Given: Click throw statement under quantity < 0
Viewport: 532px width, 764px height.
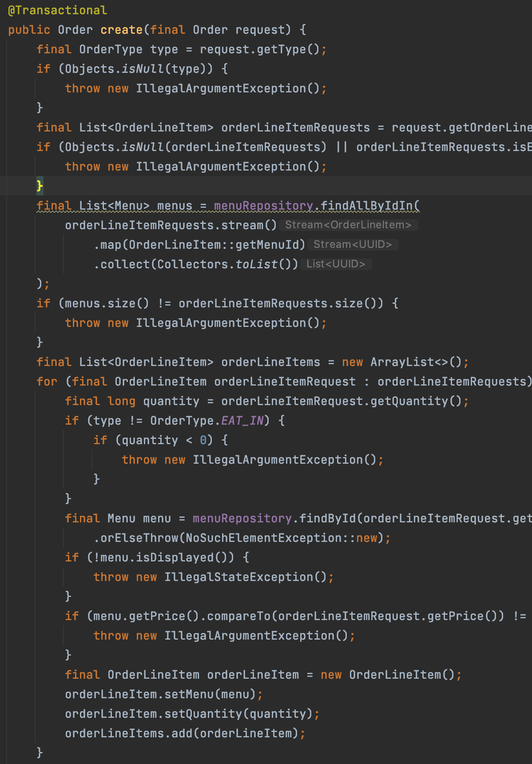Looking at the screenshot, I should tap(253, 460).
